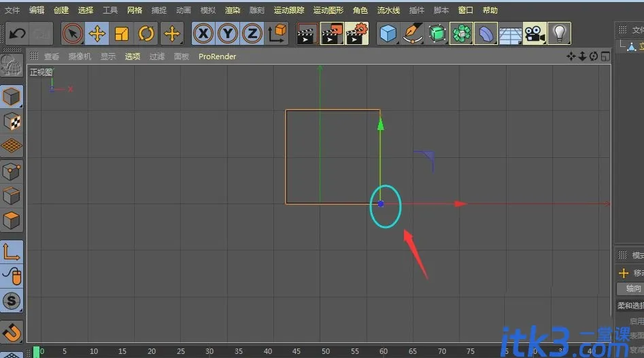Open viewport 面板 menu
This screenshot has height=358, width=644.
[x=181, y=56]
